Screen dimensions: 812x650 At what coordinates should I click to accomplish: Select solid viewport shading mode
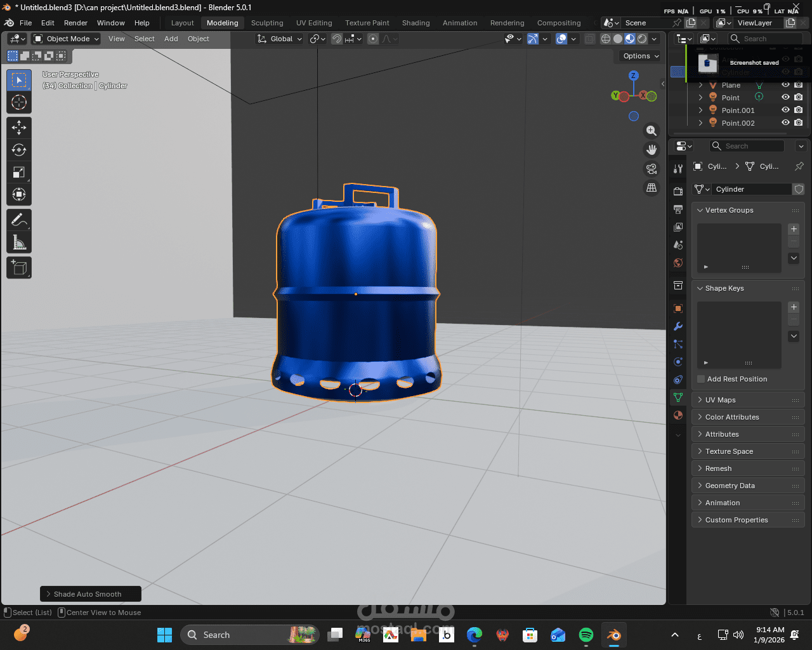[618, 39]
